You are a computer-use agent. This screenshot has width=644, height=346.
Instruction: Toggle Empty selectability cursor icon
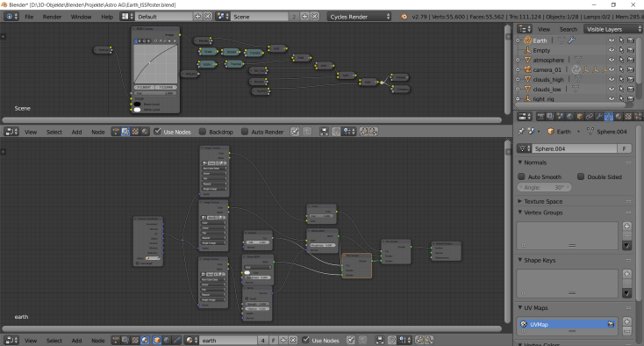coord(621,50)
